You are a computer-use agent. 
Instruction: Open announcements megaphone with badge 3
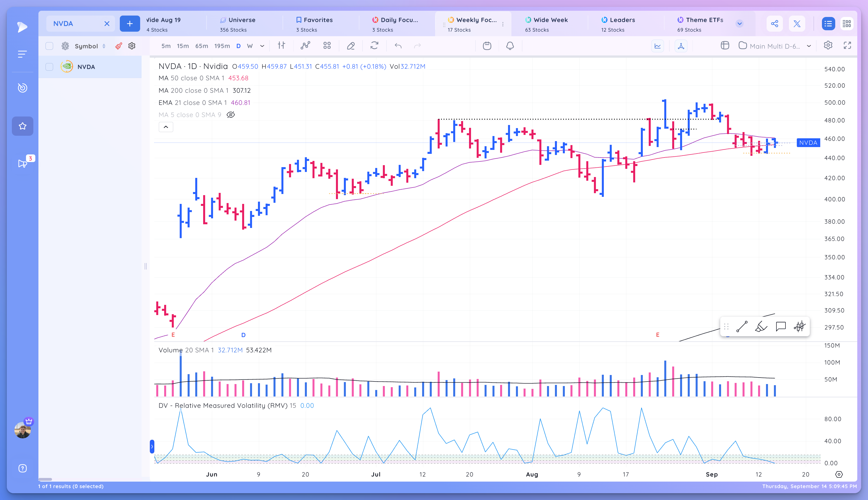[23, 163]
